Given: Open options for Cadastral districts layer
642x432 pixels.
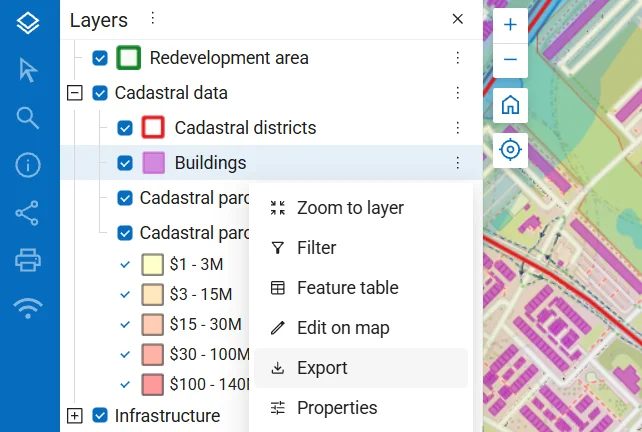Looking at the screenshot, I should tap(458, 128).
